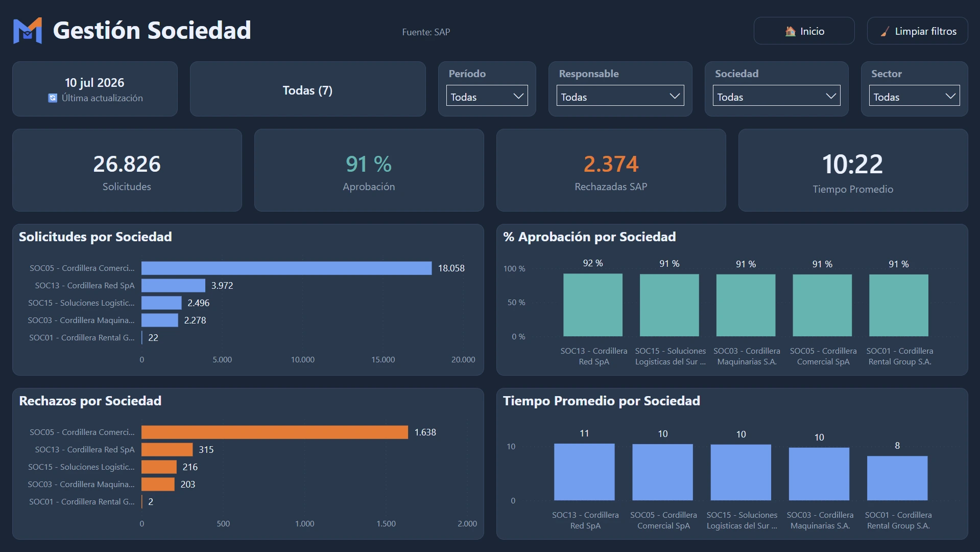Select SOC05 orange bar in Rechazos chart

click(x=275, y=432)
